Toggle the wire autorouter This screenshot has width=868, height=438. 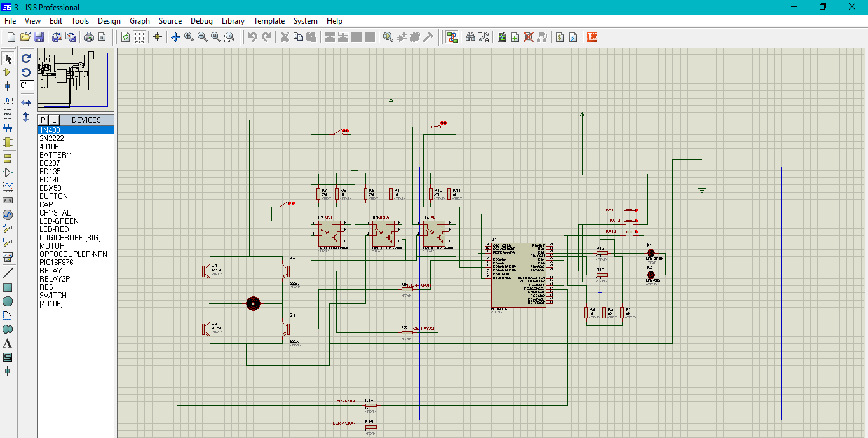pos(452,37)
